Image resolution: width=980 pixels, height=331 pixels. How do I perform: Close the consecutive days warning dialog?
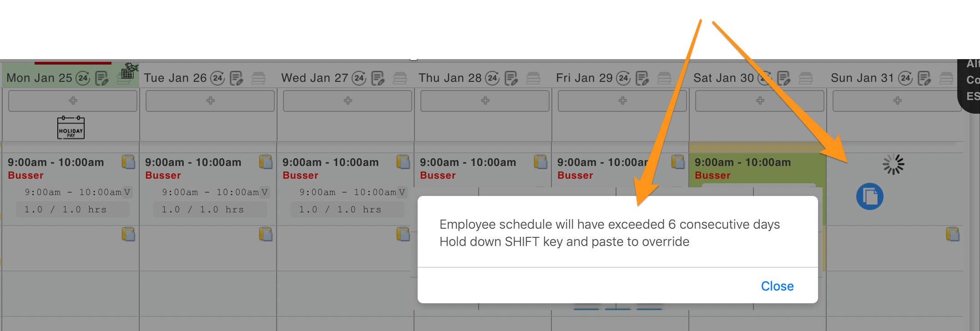point(777,286)
